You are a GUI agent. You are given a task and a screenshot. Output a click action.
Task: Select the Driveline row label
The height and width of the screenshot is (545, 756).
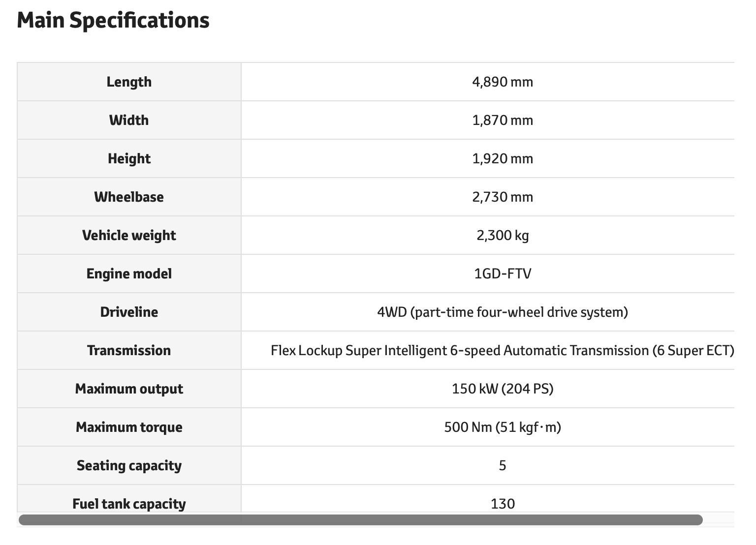(x=129, y=312)
